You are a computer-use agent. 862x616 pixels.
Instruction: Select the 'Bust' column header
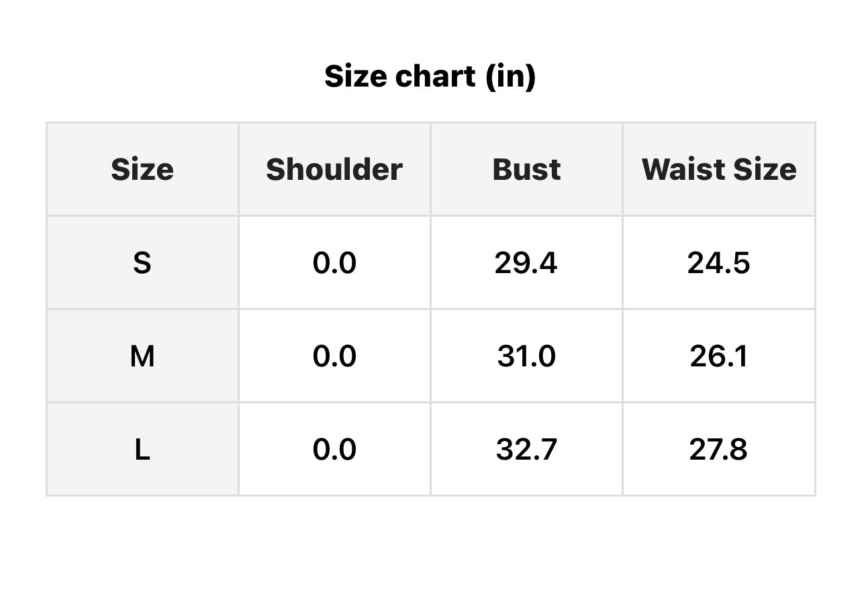point(526,170)
